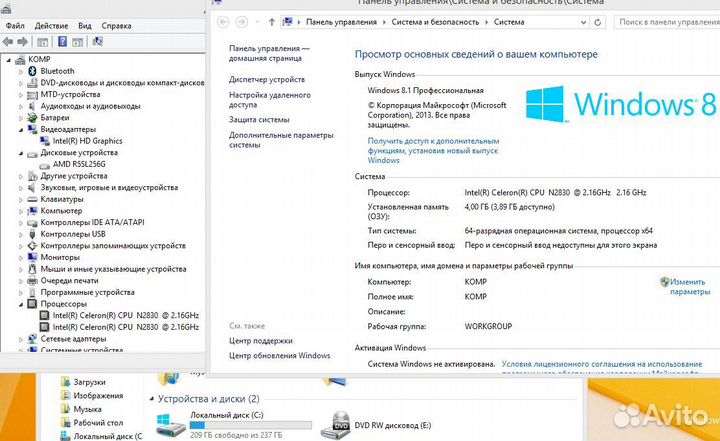Viewport: 720px width, 441px height.
Task: Select the MTD-устройства tree item
Action: coord(70,95)
